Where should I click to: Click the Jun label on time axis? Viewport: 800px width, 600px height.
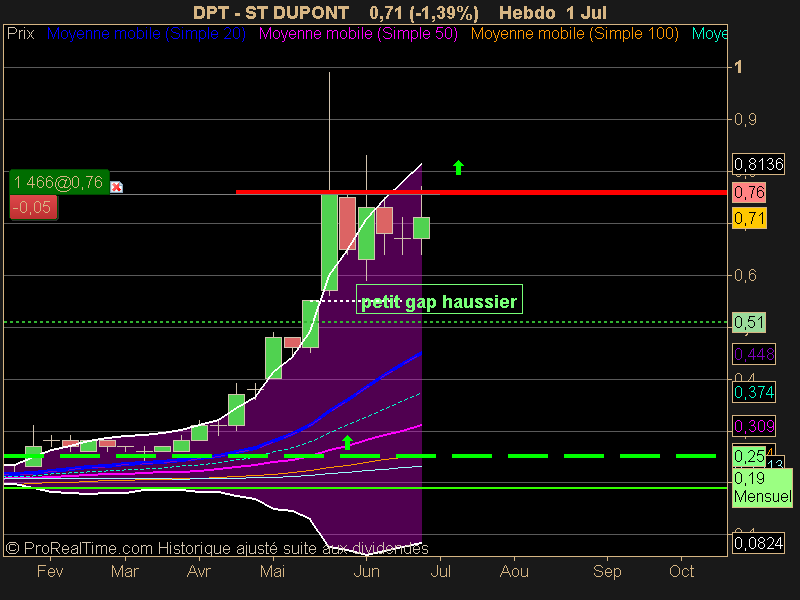(366, 571)
